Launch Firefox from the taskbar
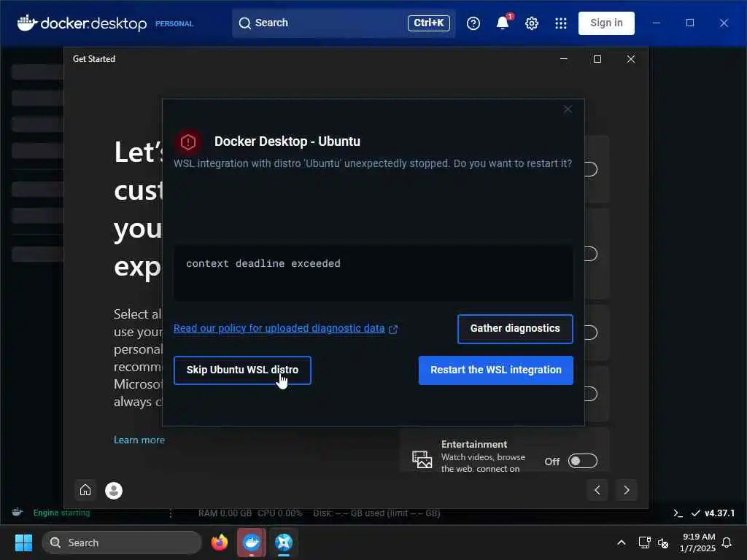This screenshot has height=560, width=747. (219, 542)
